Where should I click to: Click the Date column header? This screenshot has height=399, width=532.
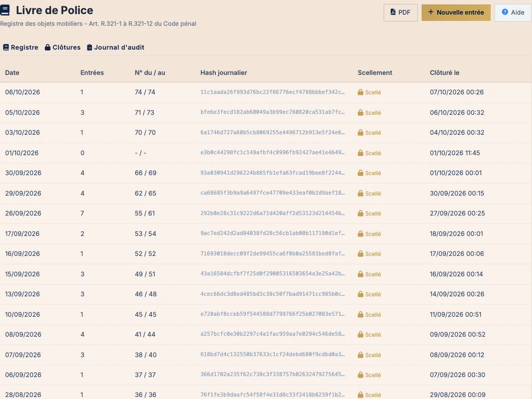[x=12, y=73]
